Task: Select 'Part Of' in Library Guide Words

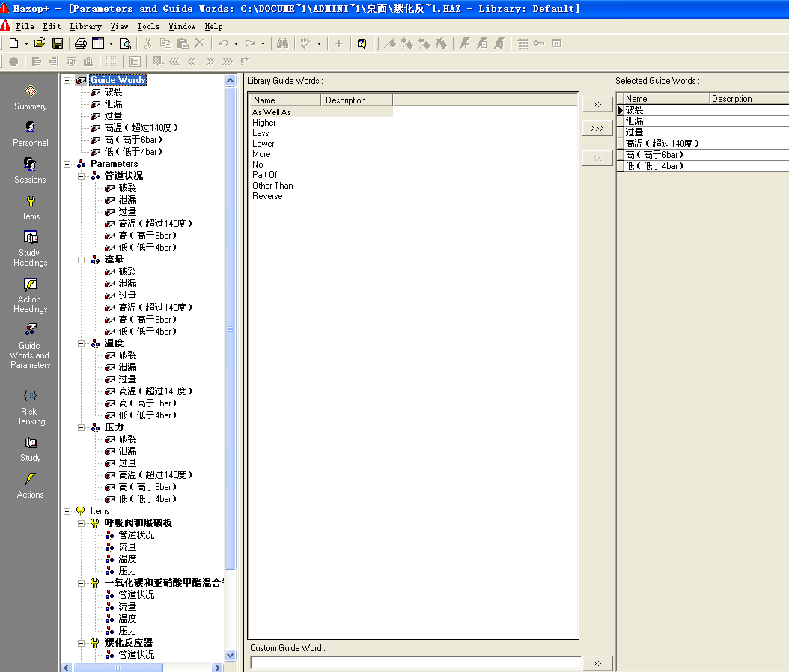Action: (265, 175)
